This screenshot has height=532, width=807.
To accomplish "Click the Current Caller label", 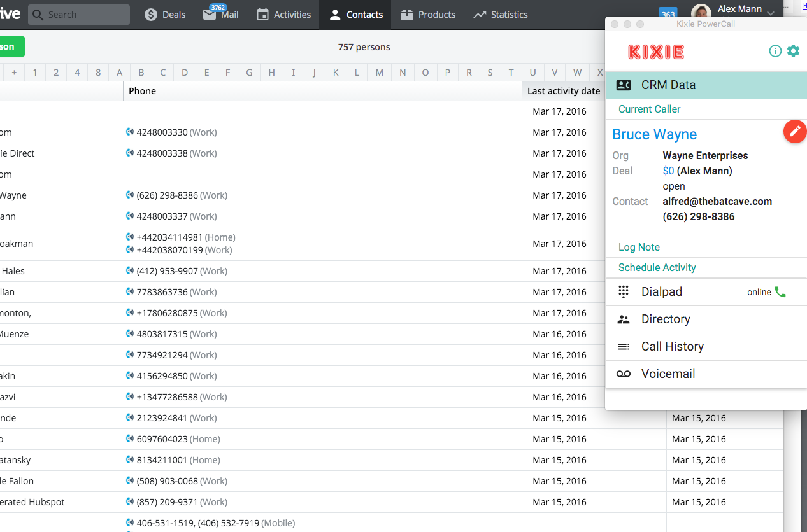I will click(649, 109).
